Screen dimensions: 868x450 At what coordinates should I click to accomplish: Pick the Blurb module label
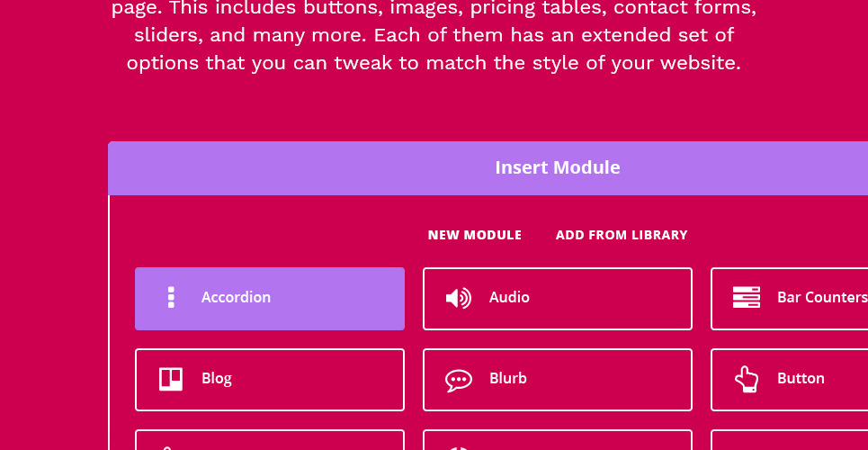[x=507, y=379]
